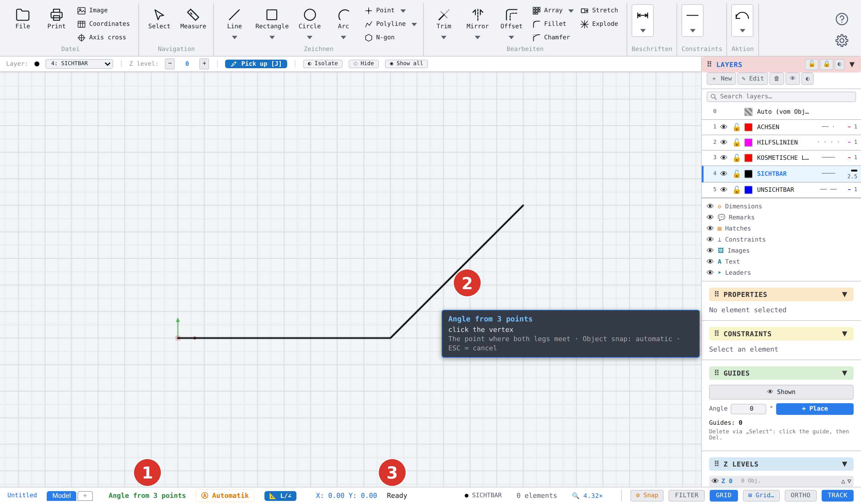Viewport: 861px width, 504px height.
Task: Select the Point tool
Action: click(380, 10)
